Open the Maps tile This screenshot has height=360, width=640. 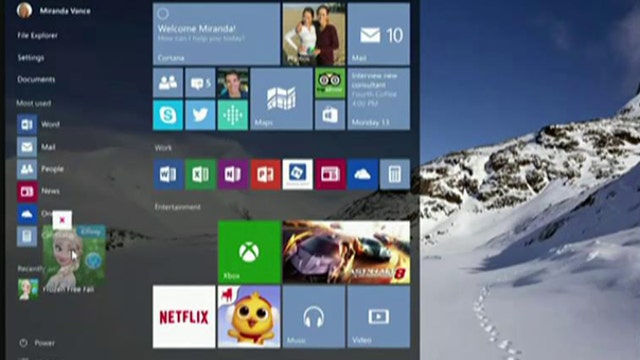[281, 99]
